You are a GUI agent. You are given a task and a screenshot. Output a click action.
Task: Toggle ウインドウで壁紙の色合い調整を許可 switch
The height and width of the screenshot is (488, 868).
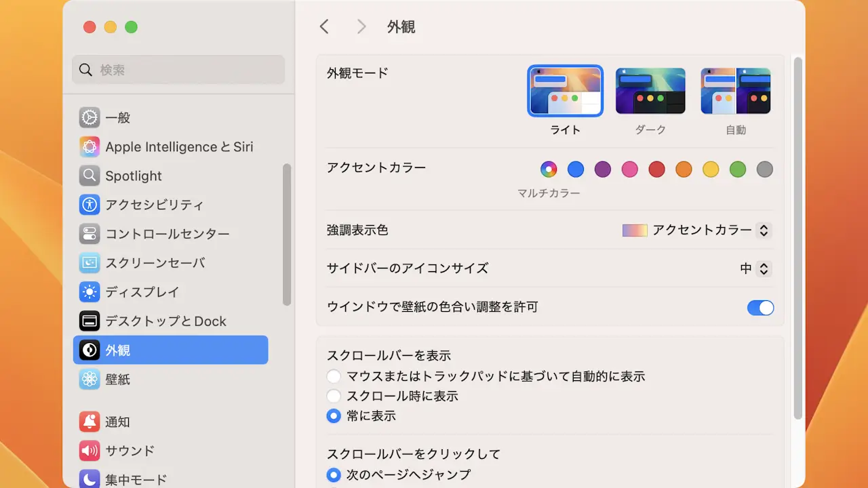(760, 308)
